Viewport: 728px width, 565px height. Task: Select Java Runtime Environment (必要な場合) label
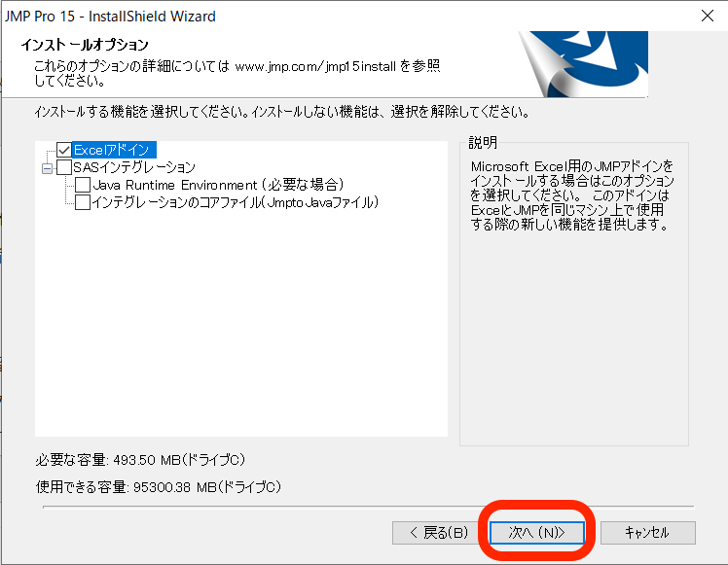tap(218, 185)
